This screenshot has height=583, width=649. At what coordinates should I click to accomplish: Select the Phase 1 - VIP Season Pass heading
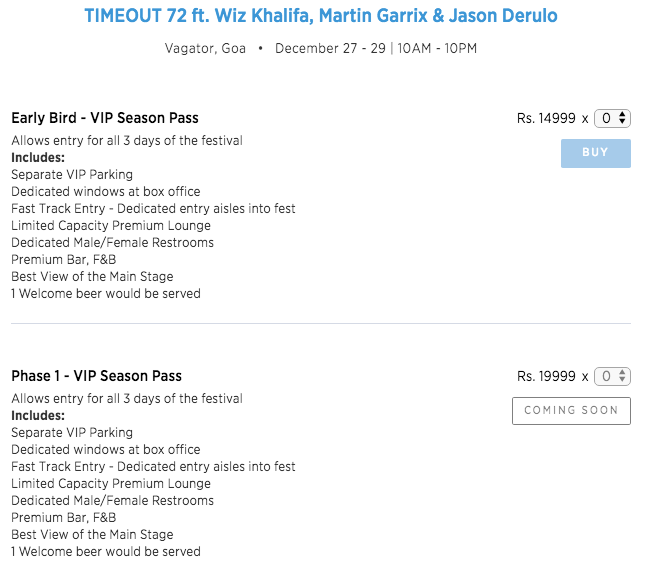tap(96, 376)
